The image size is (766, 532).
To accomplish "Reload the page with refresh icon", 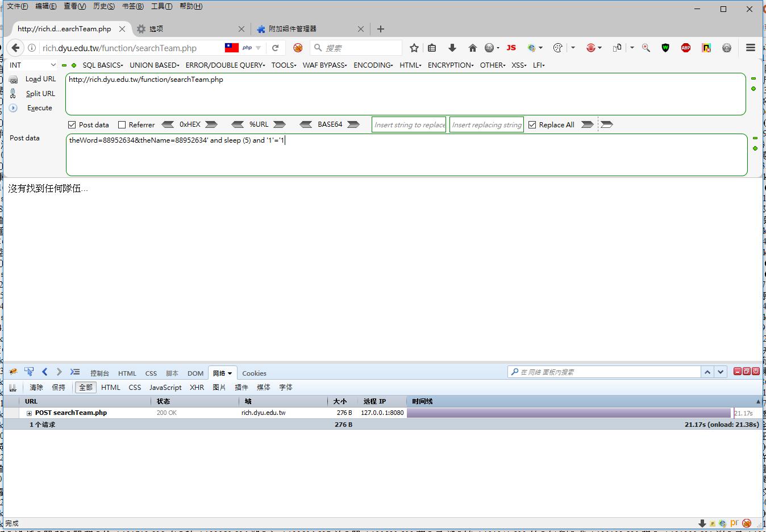I will 276,48.
